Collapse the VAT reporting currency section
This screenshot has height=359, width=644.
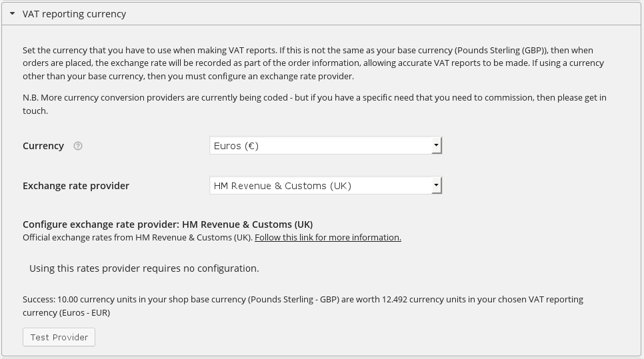[12, 13]
